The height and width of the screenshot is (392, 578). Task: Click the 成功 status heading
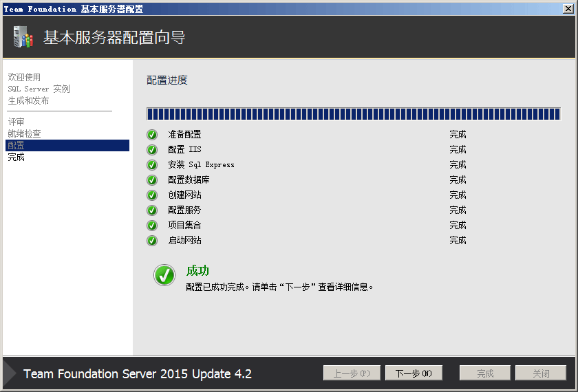coord(197,270)
